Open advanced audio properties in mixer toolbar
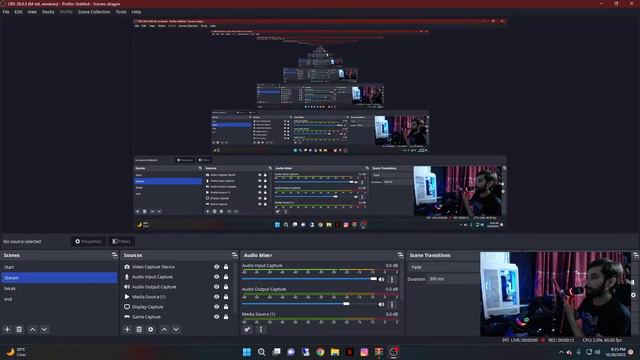 (x=247, y=329)
